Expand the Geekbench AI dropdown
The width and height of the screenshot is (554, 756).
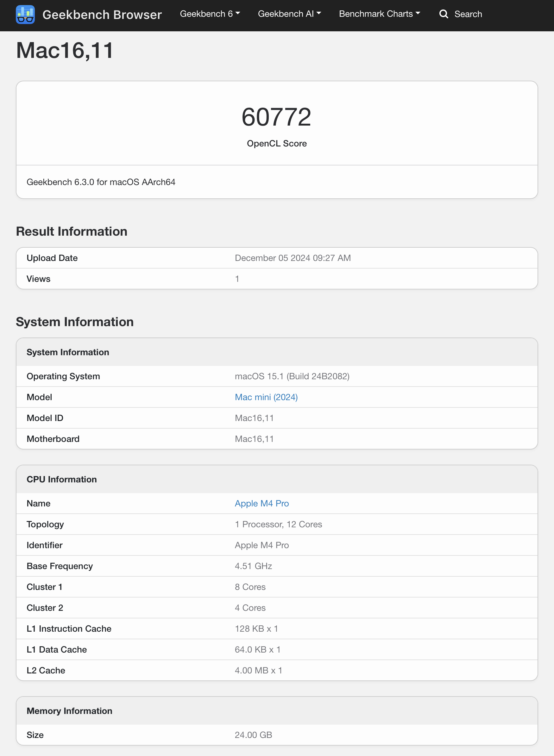pos(289,14)
